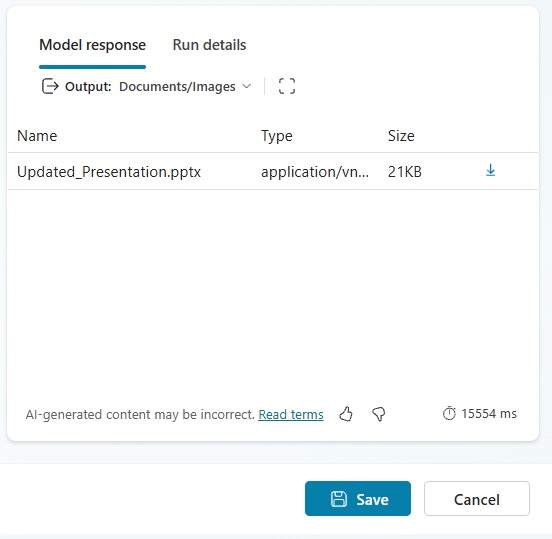The width and height of the screenshot is (552, 539).
Task: Switch to the Model response tab
Action: (92, 45)
